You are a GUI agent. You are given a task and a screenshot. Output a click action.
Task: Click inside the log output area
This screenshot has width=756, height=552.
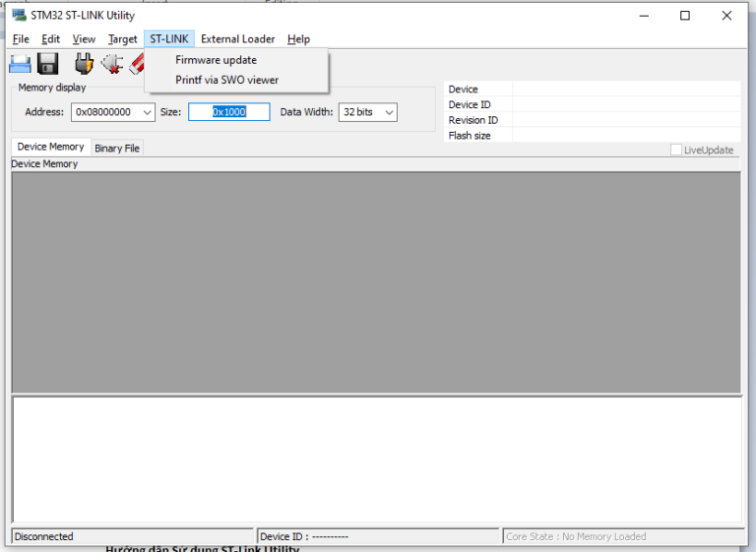point(377,458)
